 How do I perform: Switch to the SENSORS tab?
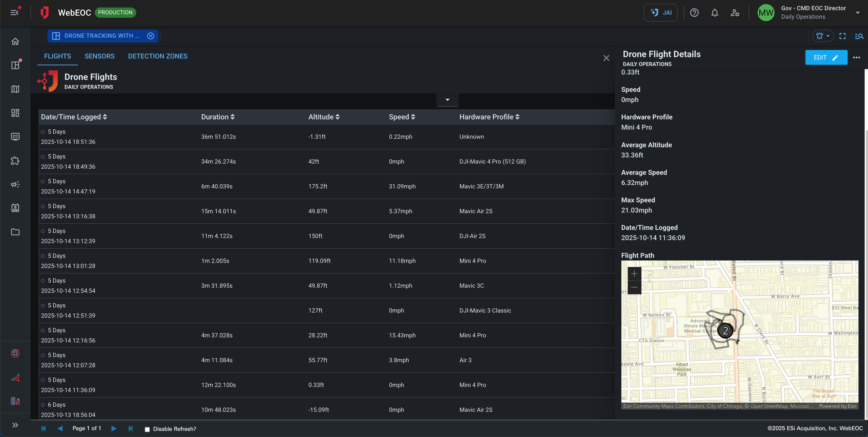click(x=99, y=56)
